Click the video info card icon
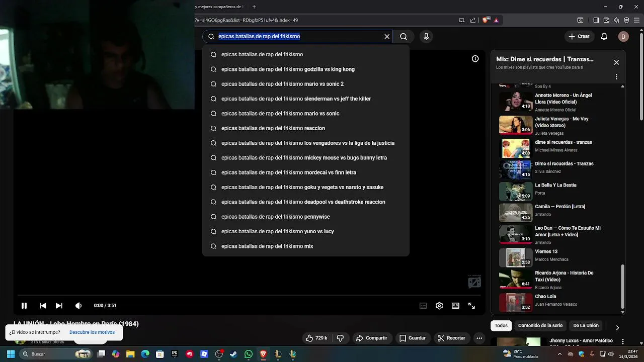The height and width of the screenshot is (362, 644). [475, 59]
